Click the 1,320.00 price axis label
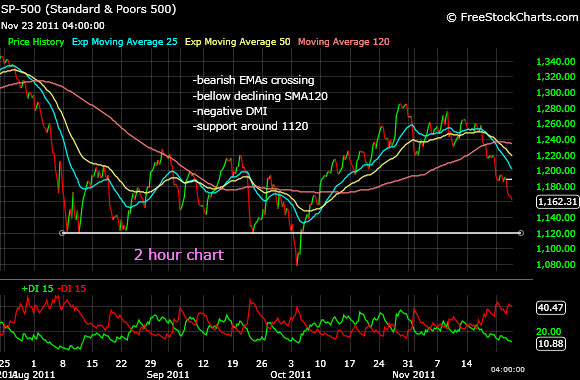This screenshot has width=580, height=380. click(556, 77)
